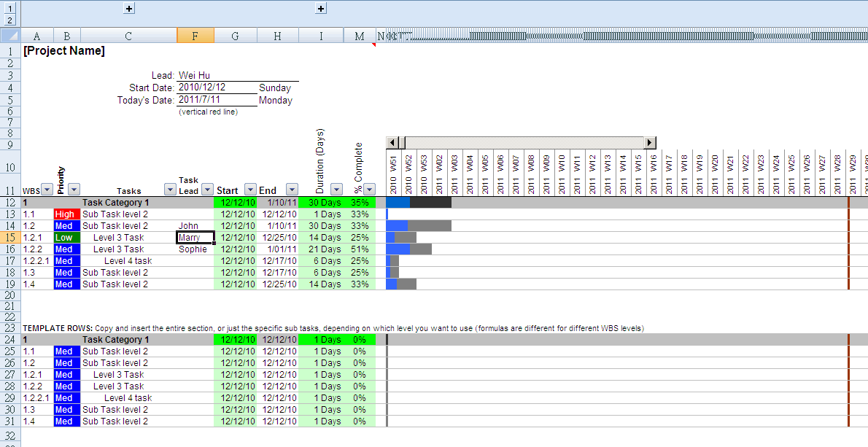Select the column F header
868x447 pixels.
click(195, 36)
